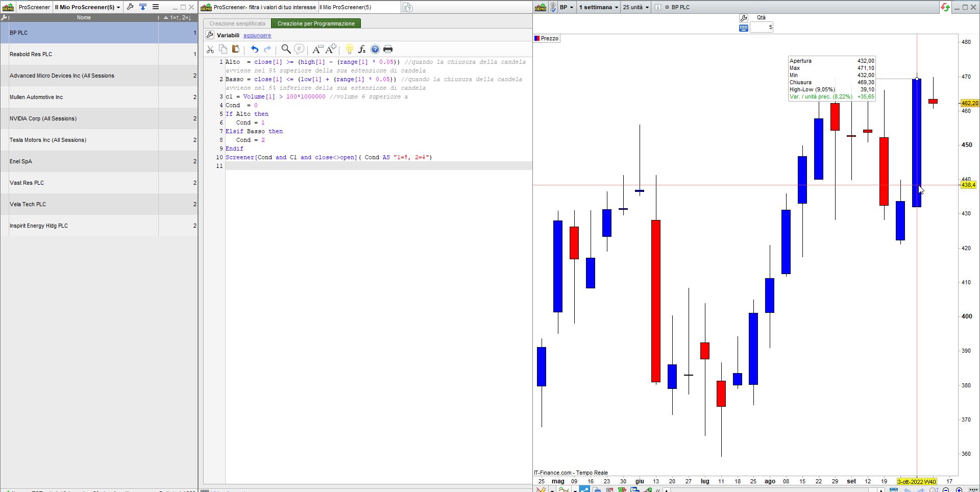Screen dimensions: 980x492
Task: Switch to Creazione semplificata tab
Action: point(237,23)
